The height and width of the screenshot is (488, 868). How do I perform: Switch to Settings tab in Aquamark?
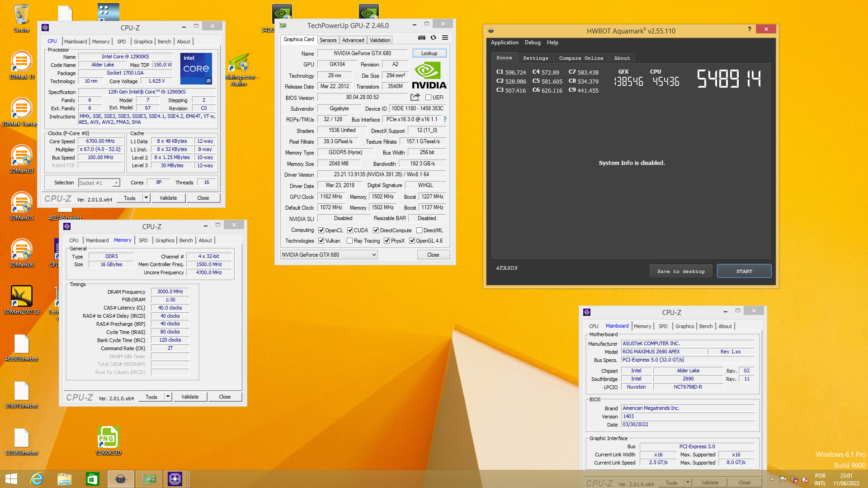pyautogui.click(x=535, y=58)
